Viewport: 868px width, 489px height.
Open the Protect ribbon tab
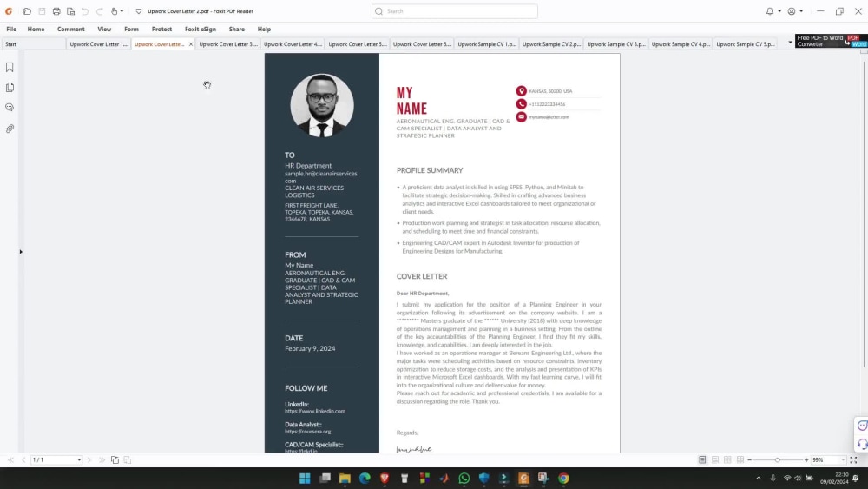pos(161,29)
